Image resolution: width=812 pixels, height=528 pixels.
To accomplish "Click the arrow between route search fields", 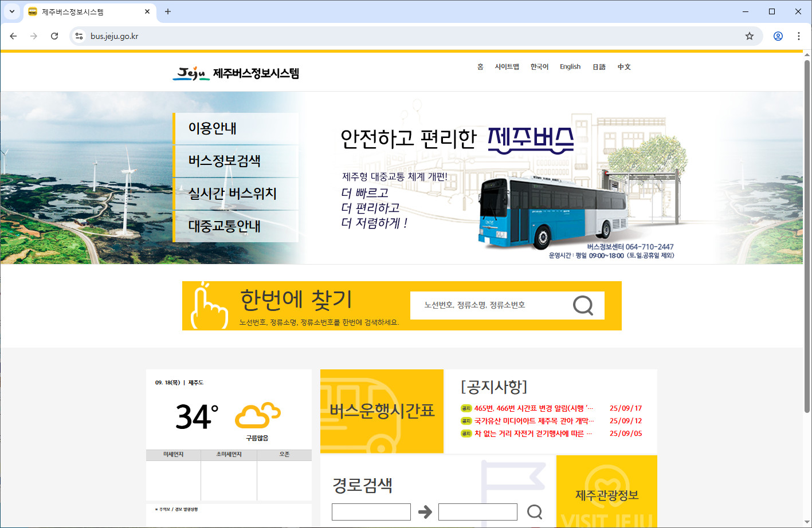I will (425, 511).
